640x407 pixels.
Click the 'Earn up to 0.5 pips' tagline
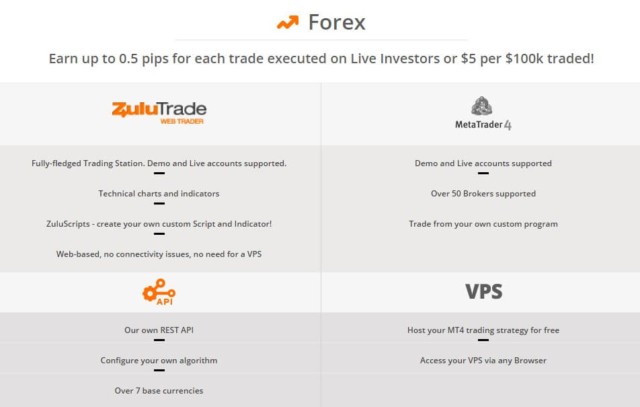point(321,58)
